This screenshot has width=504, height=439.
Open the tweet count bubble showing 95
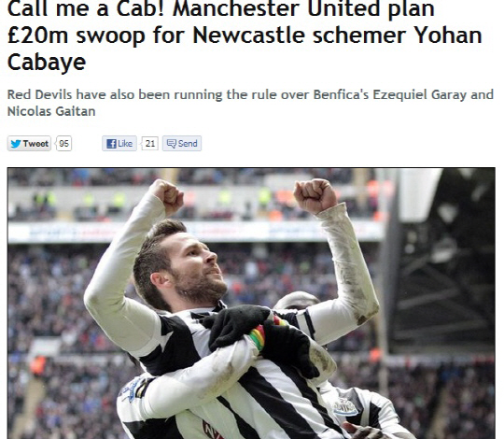click(x=63, y=144)
